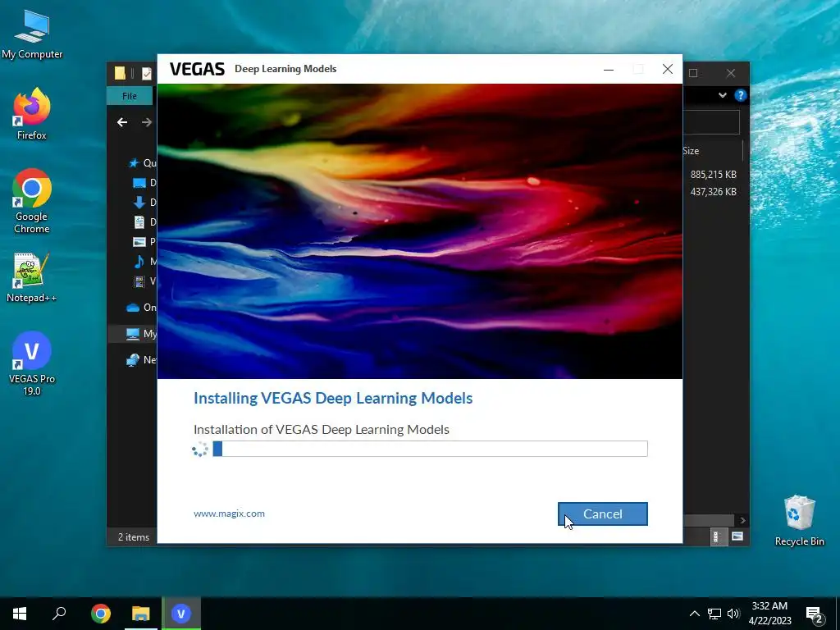Open the clock showing 3:32 AM
Viewport: 840px width, 630px height.
click(769, 614)
